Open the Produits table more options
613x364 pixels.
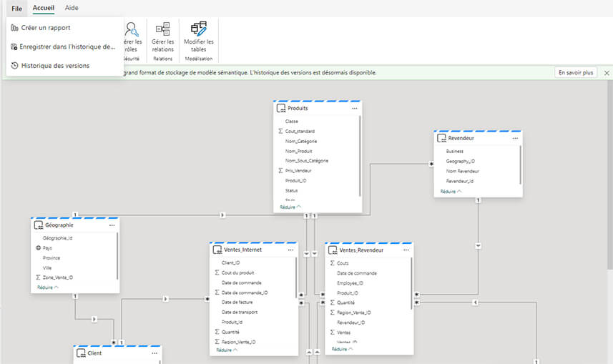[x=354, y=108]
